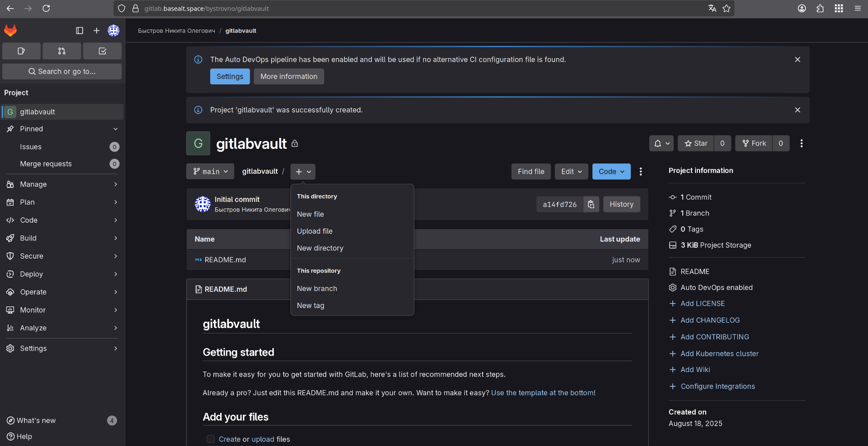Click More information button
Image resolution: width=868 pixels, height=446 pixels.
pos(289,76)
